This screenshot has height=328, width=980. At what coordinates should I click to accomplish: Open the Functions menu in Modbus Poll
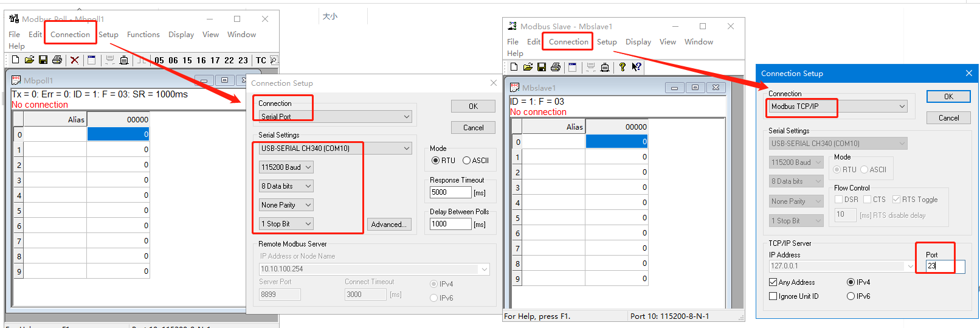click(143, 35)
